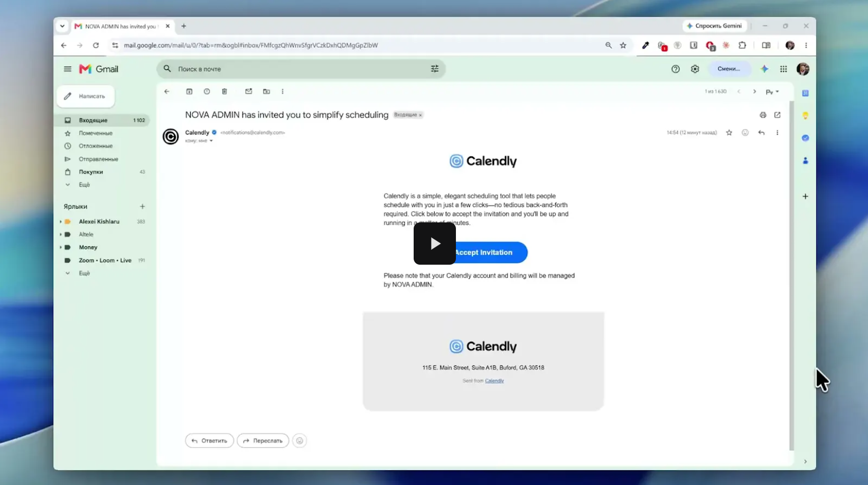The height and width of the screenshot is (485, 868).
Task: Click the Поиск в почте search field
Action: tap(301, 69)
